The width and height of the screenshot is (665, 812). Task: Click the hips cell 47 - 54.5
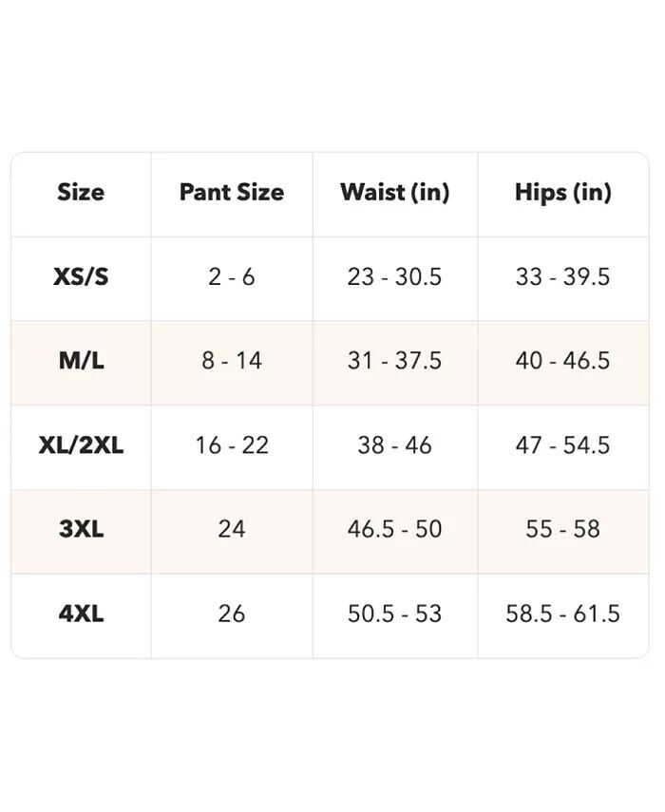pos(562,445)
